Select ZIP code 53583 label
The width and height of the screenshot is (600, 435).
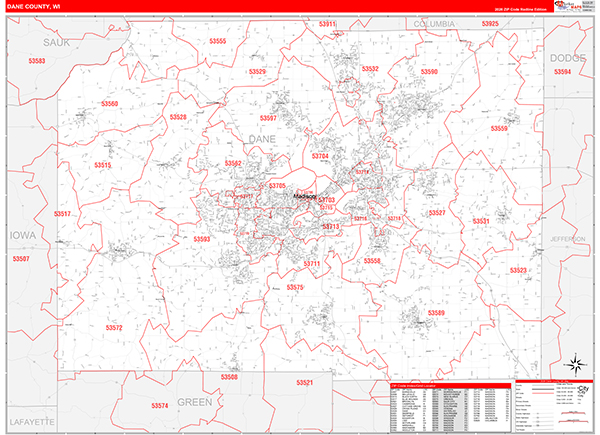coord(37,61)
